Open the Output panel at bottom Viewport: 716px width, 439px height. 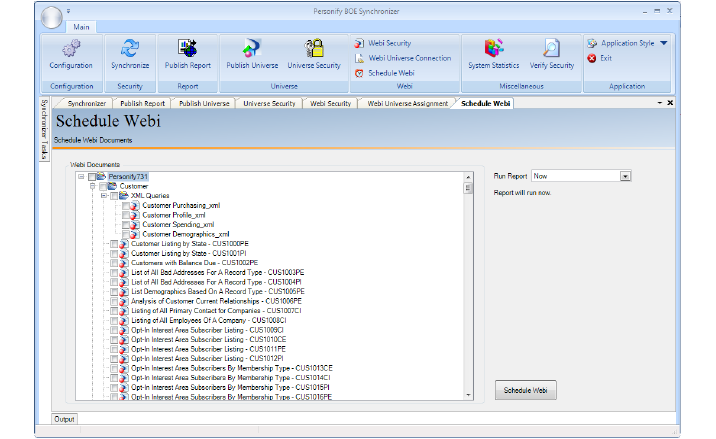(x=64, y=419)
